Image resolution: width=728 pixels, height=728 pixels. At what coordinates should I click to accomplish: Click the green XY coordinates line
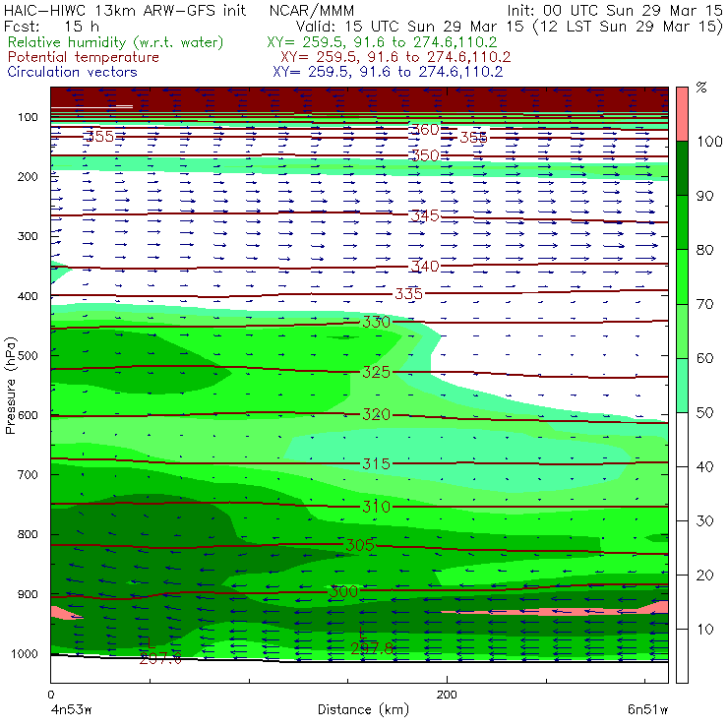click(x=382, y=42)
